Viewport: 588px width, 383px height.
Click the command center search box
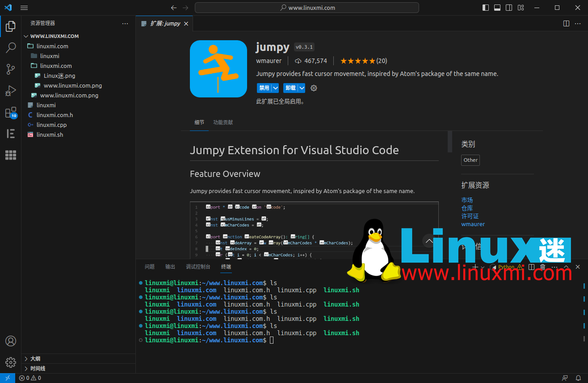click(307, 8)
